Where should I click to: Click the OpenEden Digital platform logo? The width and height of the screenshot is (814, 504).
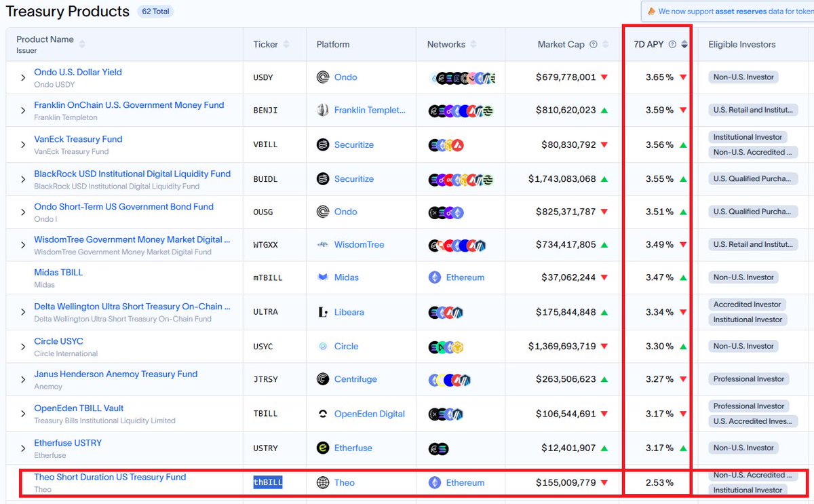click(x=323, y=414)
